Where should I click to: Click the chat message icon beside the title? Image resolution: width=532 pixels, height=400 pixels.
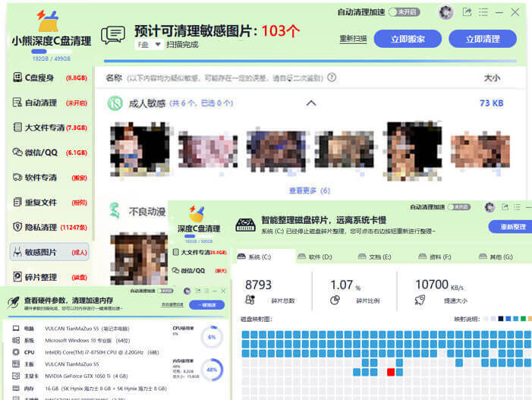point(113,35)
